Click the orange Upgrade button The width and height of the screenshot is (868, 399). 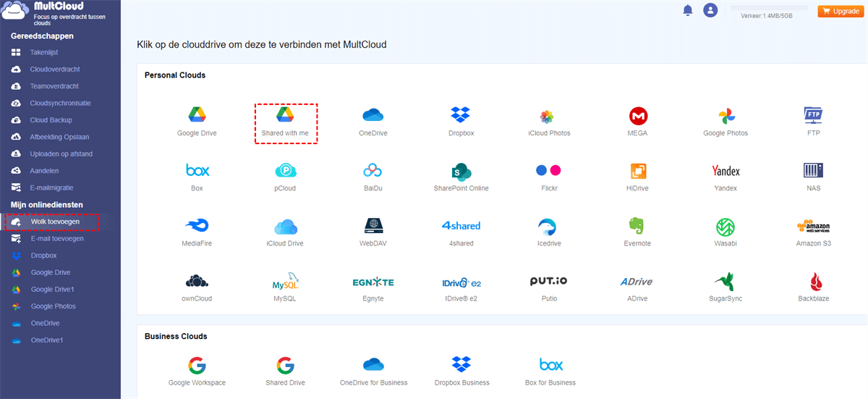[x=840, y=11]
